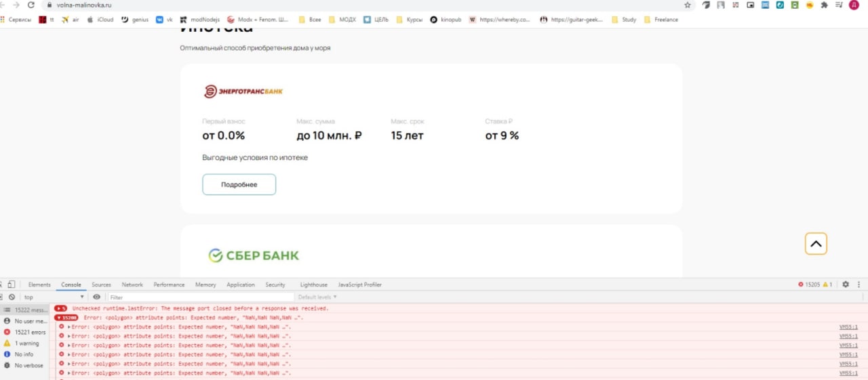Select the No verbose sidebar item
This screenshot has height=380, width=868.
(x=25, y=365)
